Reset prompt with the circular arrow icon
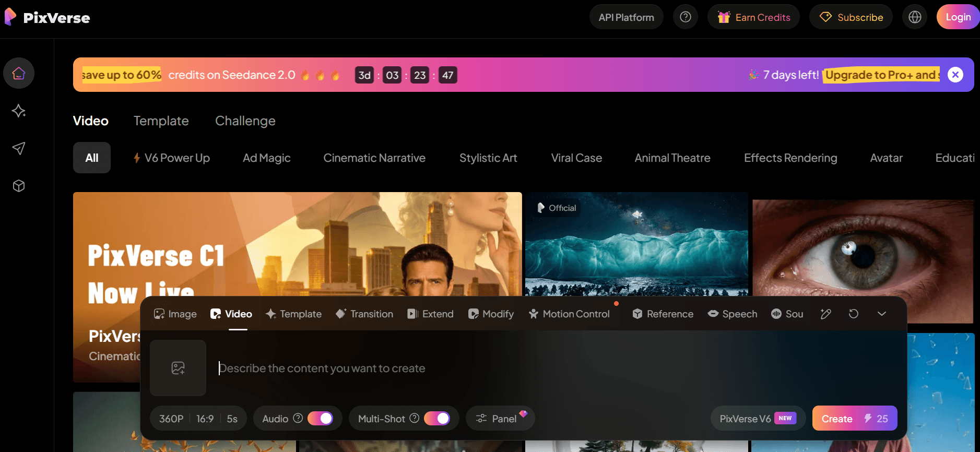 tap(854, 314)
